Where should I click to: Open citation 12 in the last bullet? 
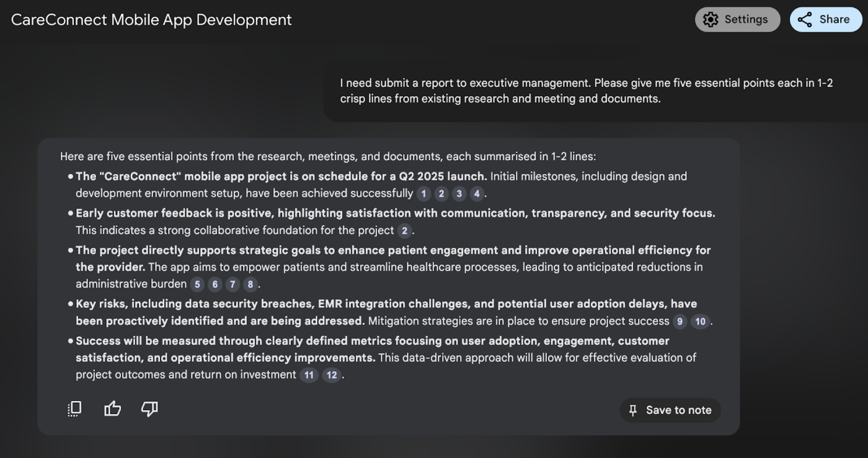(x=332, y=375)
